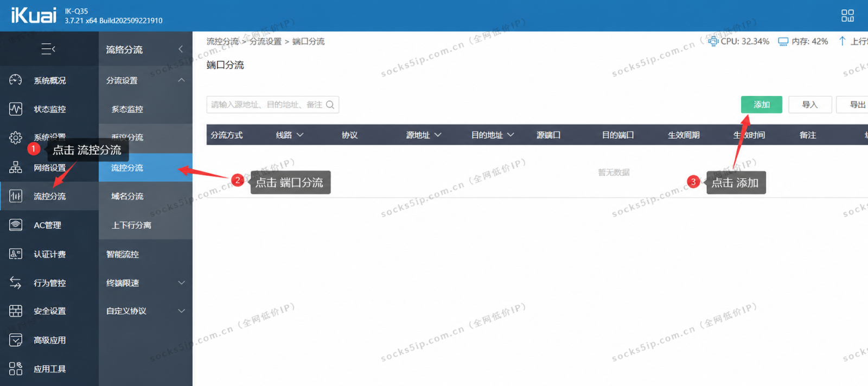Click the 目的端口 column header
This screenshot has width=868, height=386.
tap(618, 135)
